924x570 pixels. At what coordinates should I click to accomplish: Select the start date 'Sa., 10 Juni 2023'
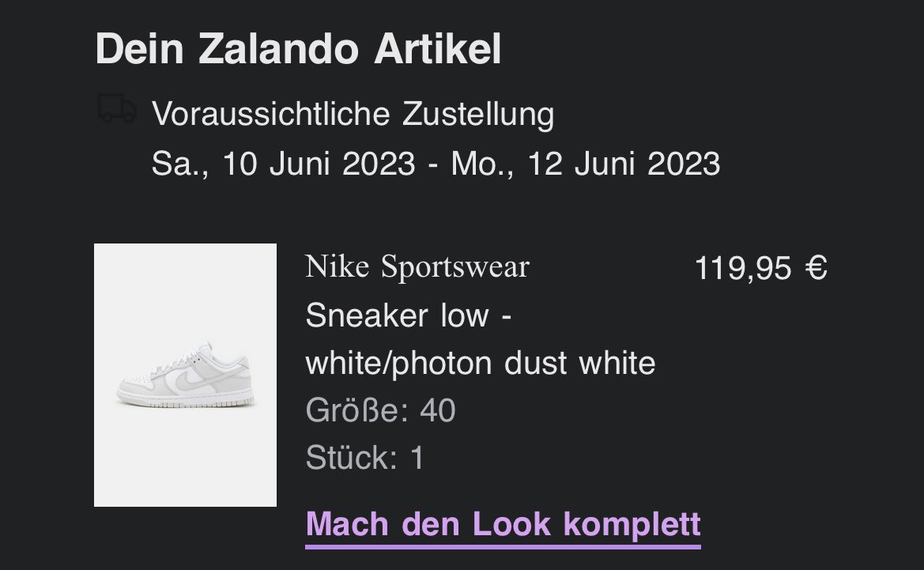284,164
